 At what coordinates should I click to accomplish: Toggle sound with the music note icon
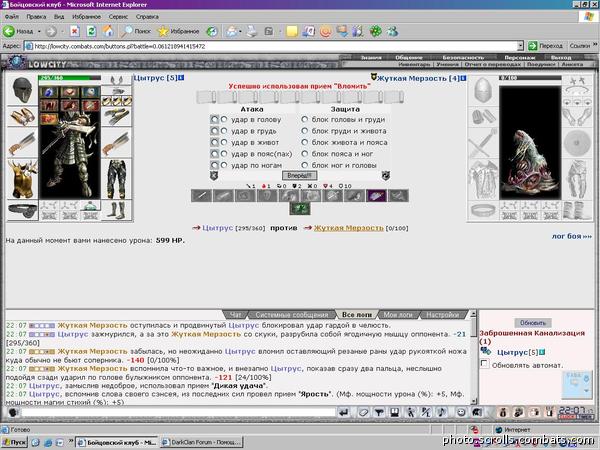click(441, 412)
